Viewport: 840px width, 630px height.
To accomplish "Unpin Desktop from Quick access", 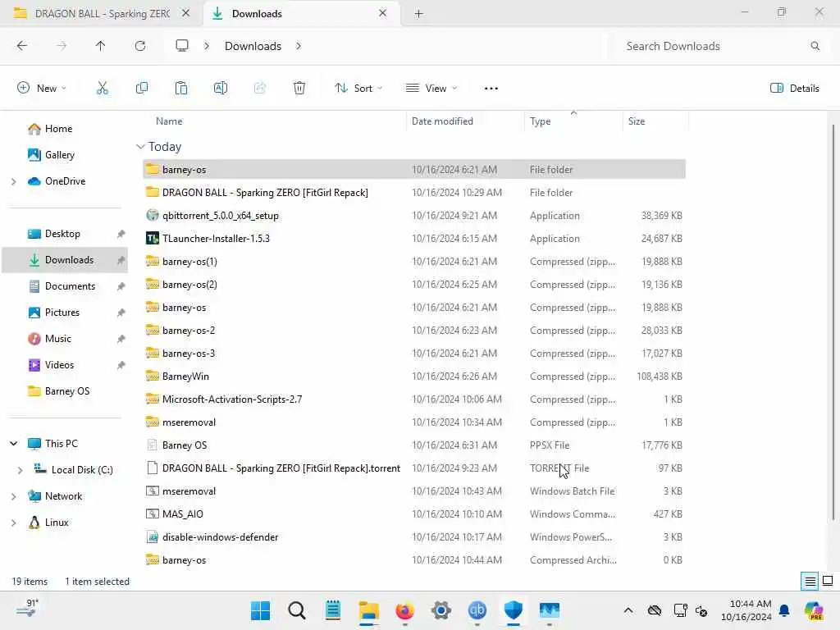I will [121, 234].
